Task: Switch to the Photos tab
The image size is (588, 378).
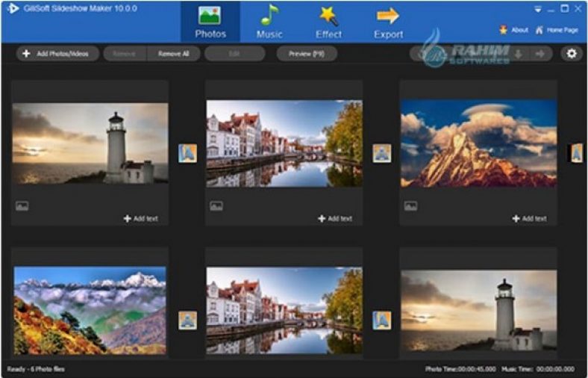Action: [x=210, y=22]
